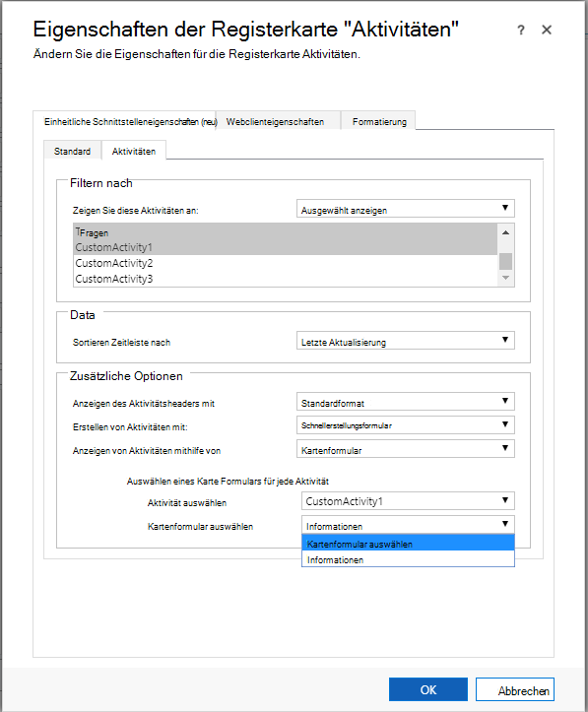Select the Aktivitäten sub-tab

tap(134, 151)
